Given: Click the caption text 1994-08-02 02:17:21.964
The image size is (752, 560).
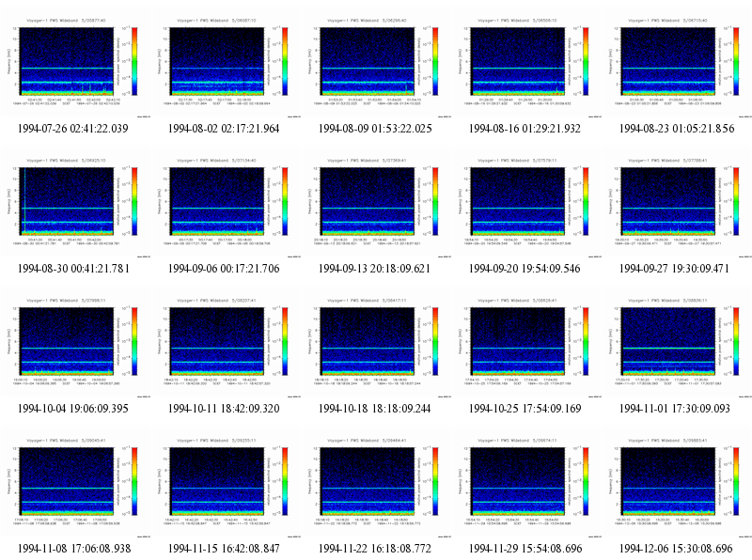Looking at the screenshot, I should point(224,129).
